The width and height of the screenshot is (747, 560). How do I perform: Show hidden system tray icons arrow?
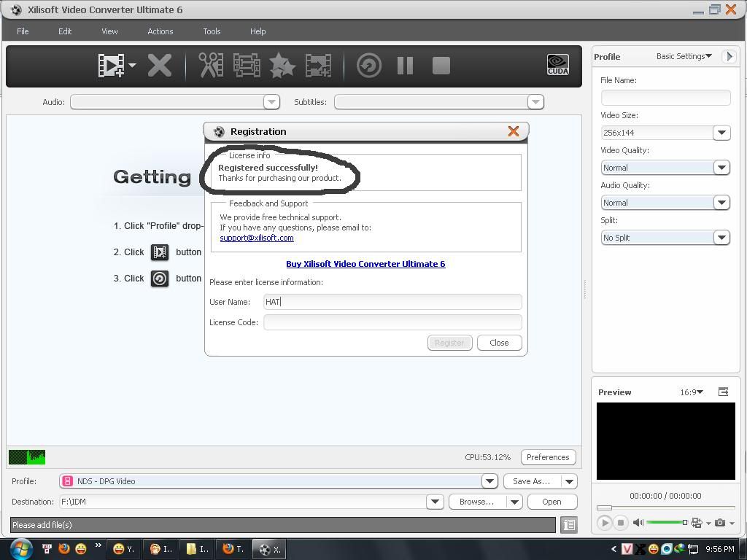pos(614,549)
